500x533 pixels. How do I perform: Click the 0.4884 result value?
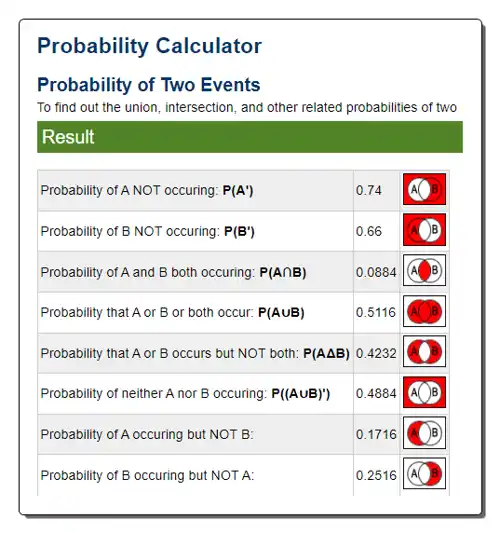[376, 394]
